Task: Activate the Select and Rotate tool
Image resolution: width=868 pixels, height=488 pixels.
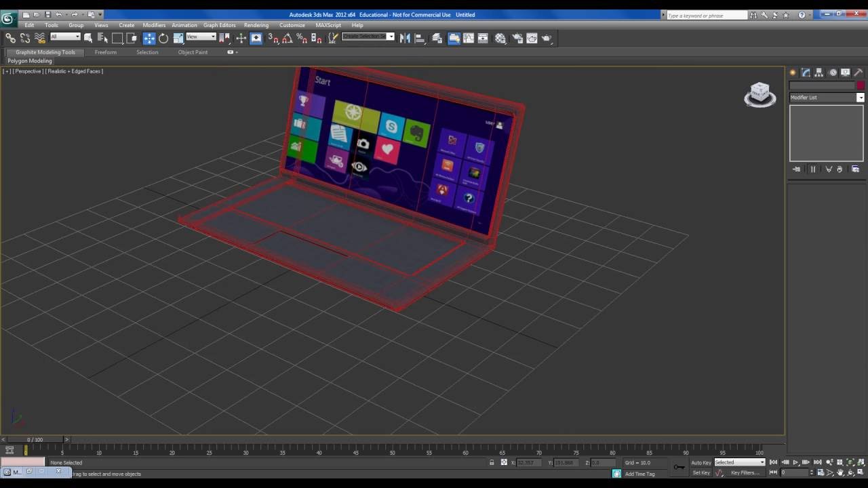Action: (x=163, y=39)
